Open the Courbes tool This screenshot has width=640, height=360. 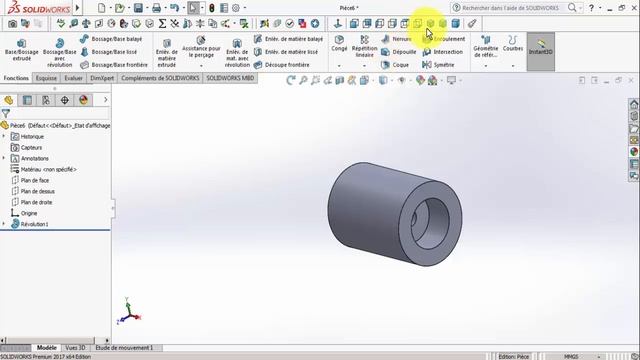pos(513,43)
